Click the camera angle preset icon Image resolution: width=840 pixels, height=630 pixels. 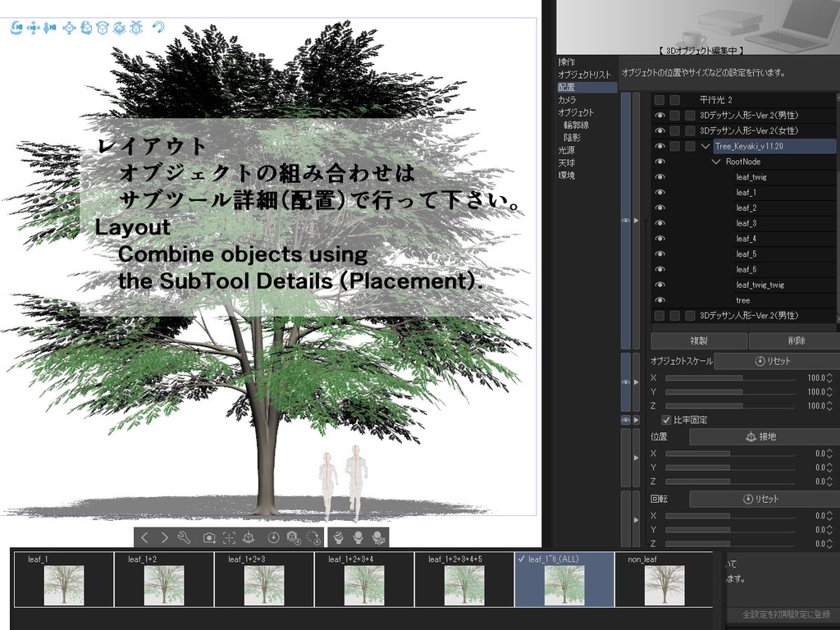click(208, 538)
